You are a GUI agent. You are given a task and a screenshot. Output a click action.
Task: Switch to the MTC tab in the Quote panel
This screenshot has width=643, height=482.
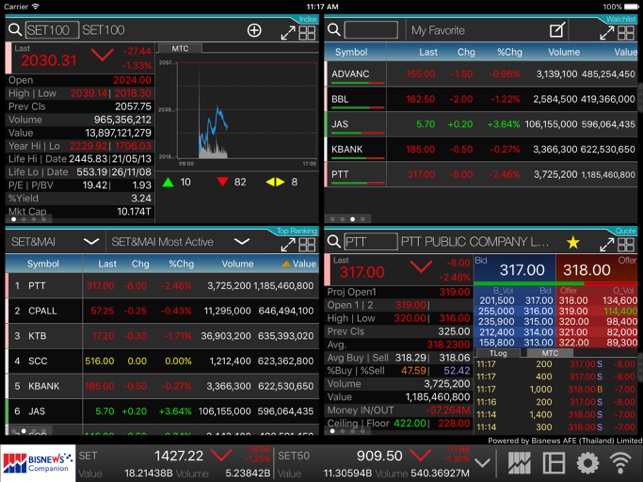[x=550, y=353]
